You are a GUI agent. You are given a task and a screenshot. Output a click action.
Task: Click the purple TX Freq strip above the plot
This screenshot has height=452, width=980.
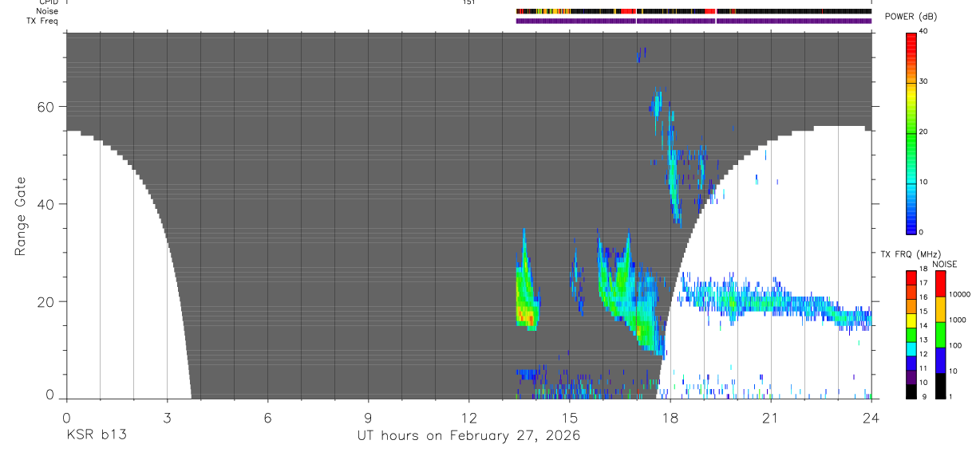694,21
